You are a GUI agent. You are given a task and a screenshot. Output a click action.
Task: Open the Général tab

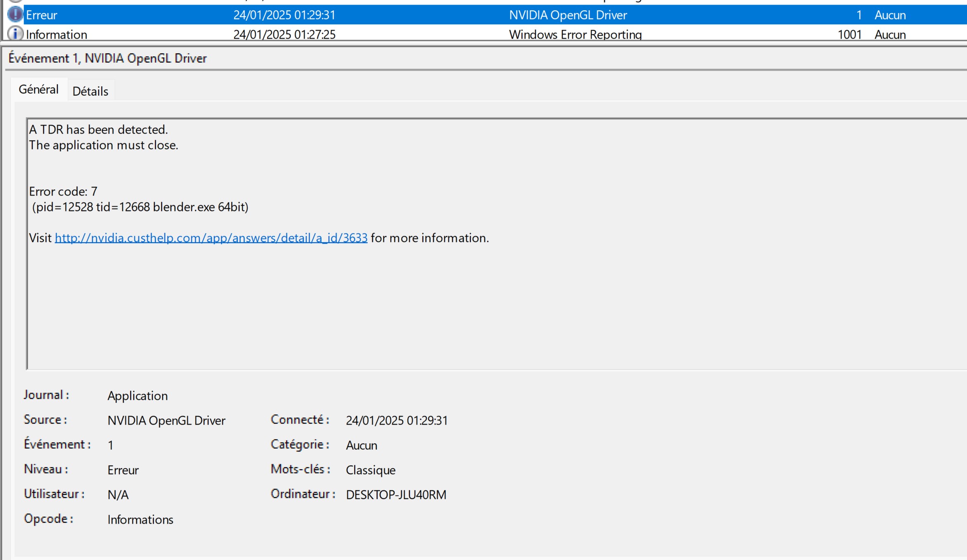[x=38, y=90]
